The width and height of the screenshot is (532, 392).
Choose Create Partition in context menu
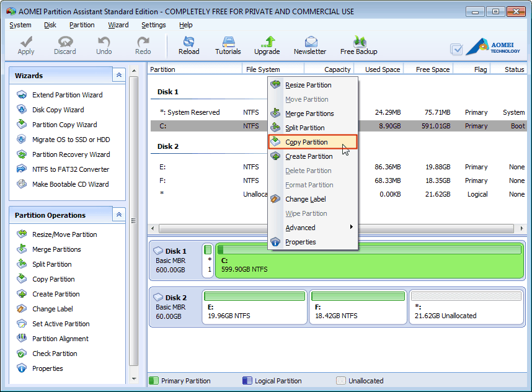(313, 156)
